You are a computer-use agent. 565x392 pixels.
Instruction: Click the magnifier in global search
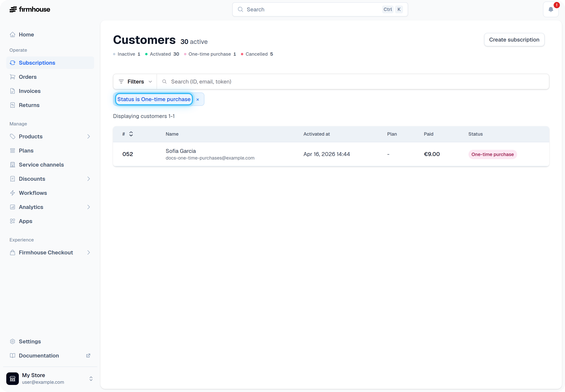[241, 9]
